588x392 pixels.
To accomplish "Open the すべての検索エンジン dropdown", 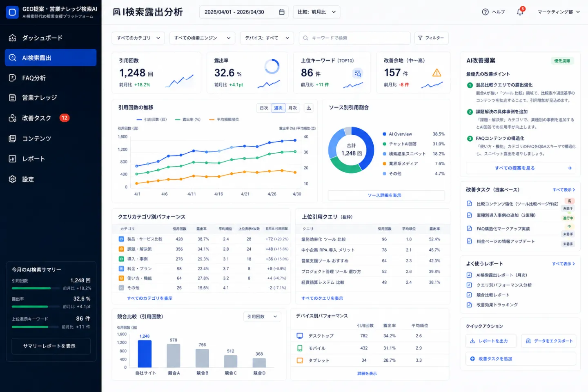I will click(202, 38).
